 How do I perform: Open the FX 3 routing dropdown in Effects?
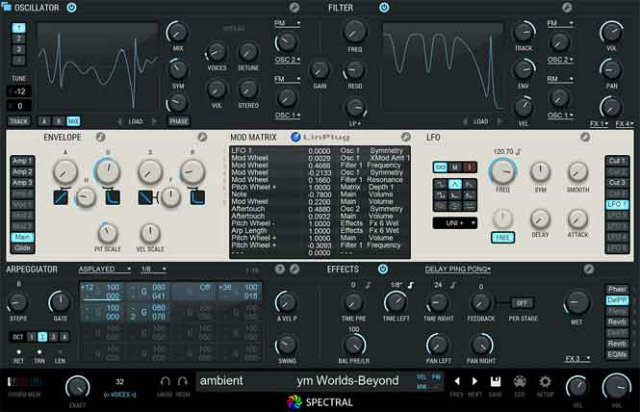tap(578, 359)
